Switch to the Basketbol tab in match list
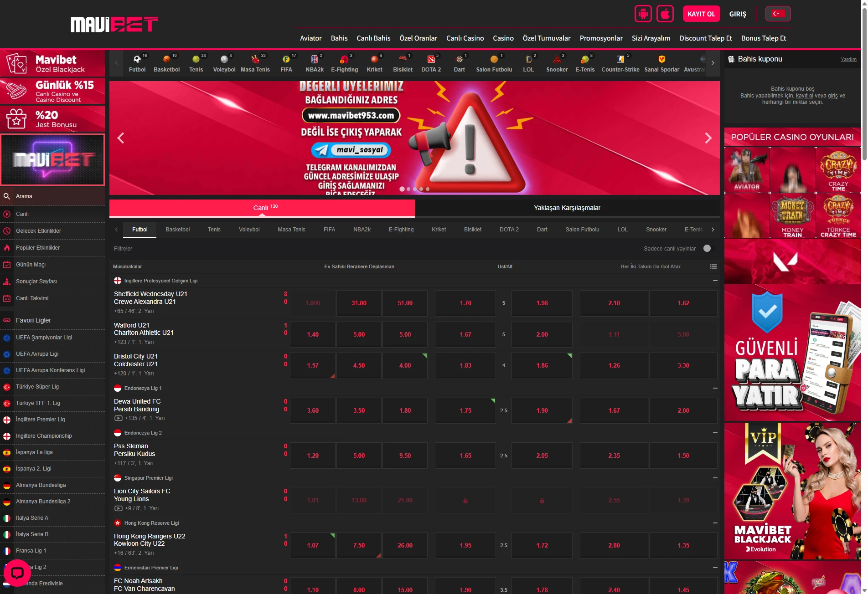The image size is (868, 594). 178,230
